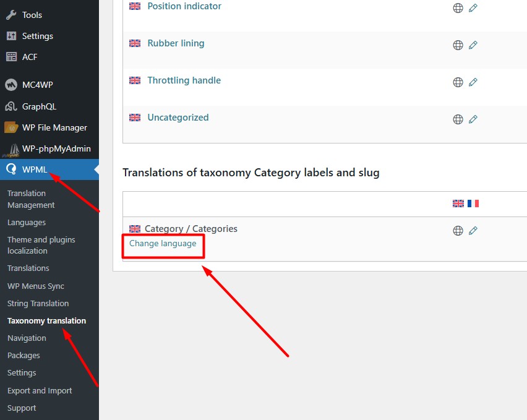Screen dimensions: 527x420
Task: Select Taxonomy translation submenu
Action: (47, 321)
